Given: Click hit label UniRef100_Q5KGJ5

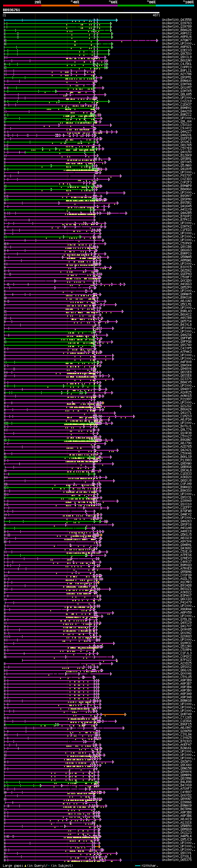Looking at the screenshot, I should click(177, 535).
